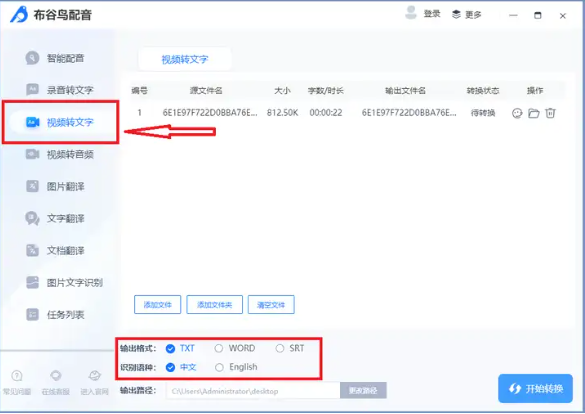Open the 更多 menu in the title bar
Screen dimensions: 585x414
[467, 15]
